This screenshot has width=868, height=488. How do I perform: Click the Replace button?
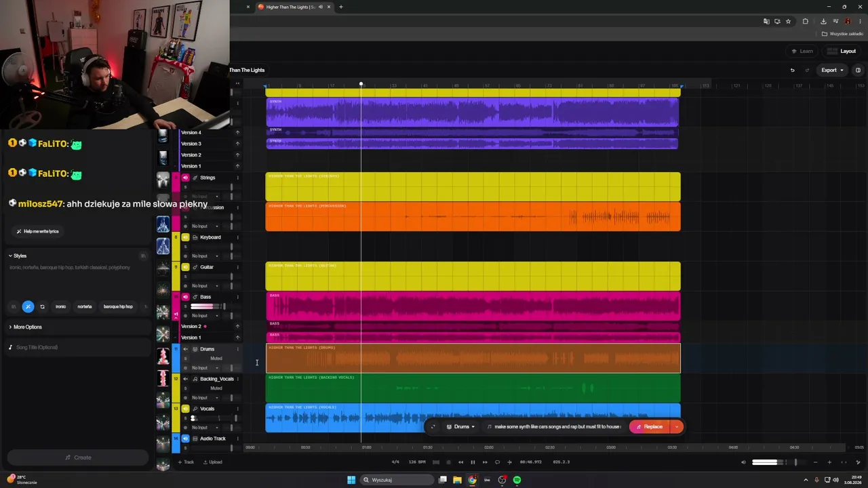click(x=650, y=427)
